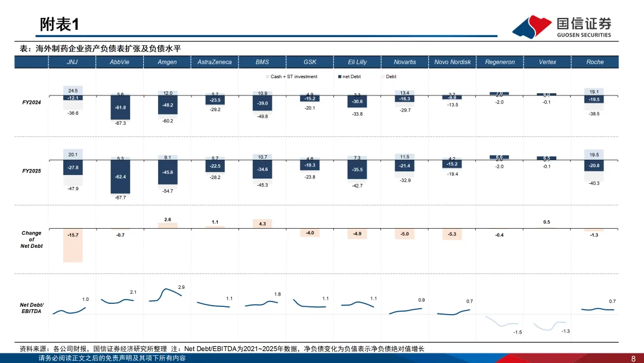The height and width of the screenshot is (363, 644).
Task: Select the Novartis column header
Action: pyautogui.click(x=405, y=62)
